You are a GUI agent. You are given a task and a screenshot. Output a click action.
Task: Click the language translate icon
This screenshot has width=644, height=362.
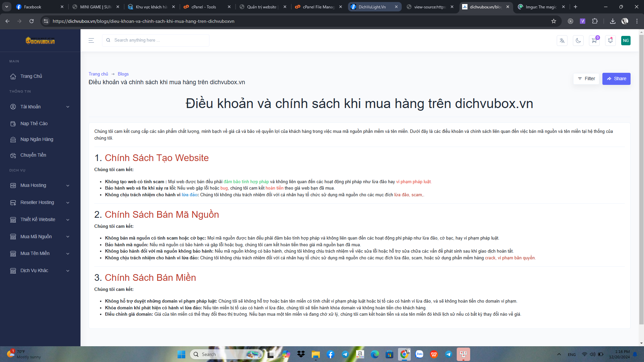point(562,41)
